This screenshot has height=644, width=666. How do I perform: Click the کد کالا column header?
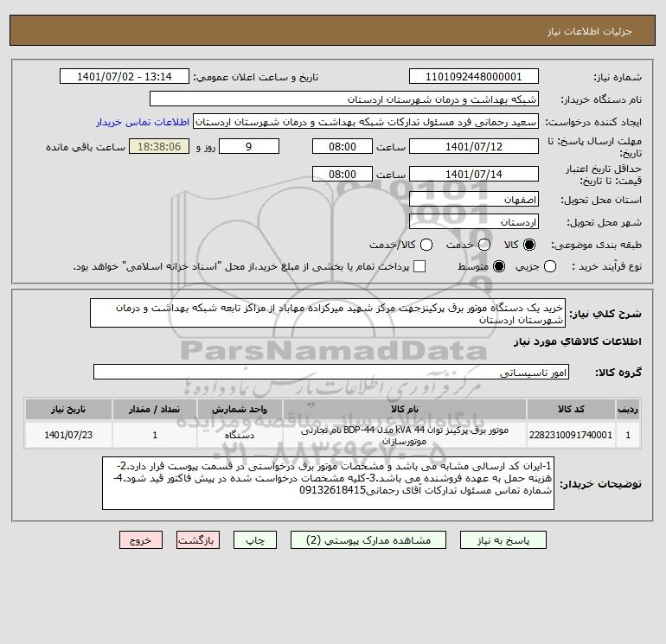[x=571, y=409]
